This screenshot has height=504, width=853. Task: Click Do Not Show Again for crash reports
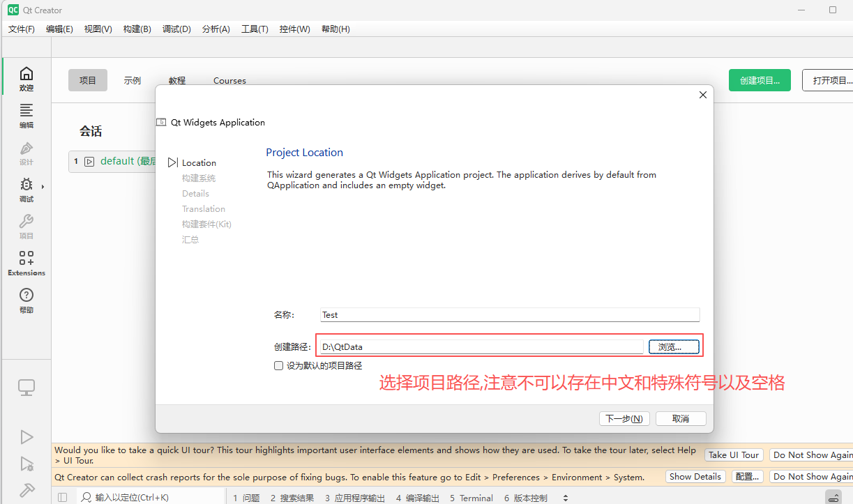point(811,476)
